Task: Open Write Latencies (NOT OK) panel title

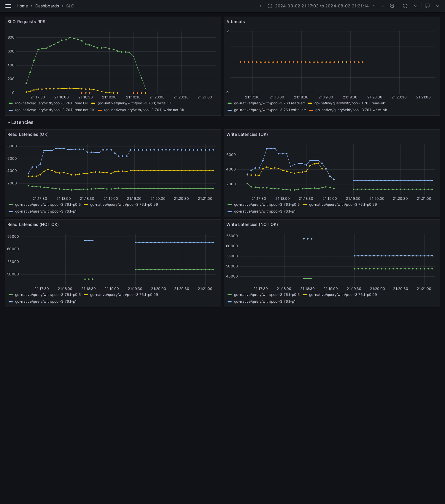Action: coord(252,224)
